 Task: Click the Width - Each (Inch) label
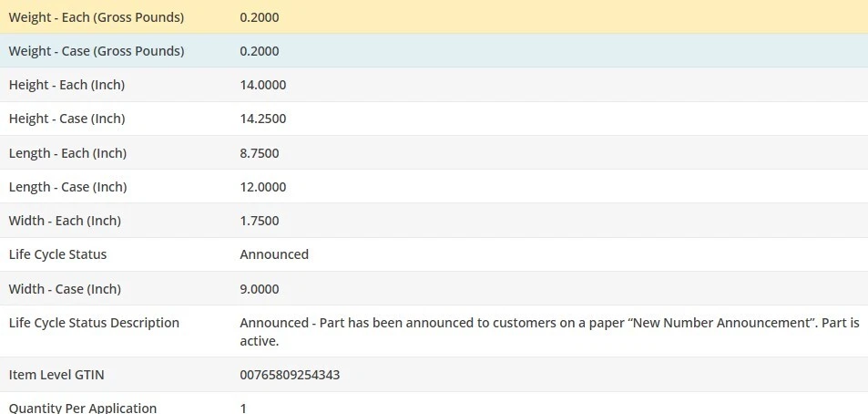pyautogui.click(x=65, y=221)
